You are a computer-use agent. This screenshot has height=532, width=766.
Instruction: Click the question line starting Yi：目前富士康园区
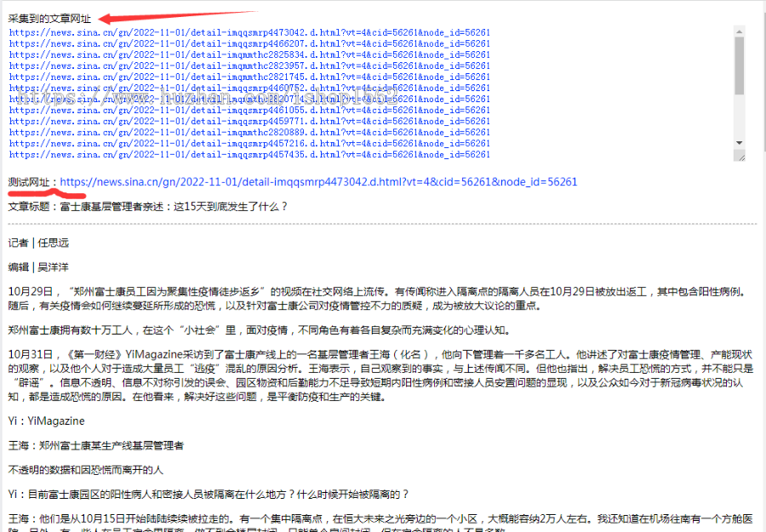[209, 495]
